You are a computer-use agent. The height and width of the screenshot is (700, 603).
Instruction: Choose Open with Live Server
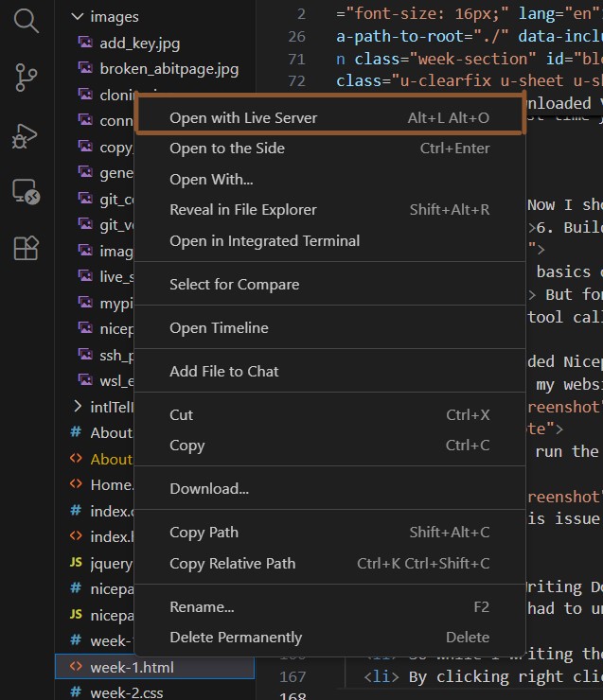[329, 118]
